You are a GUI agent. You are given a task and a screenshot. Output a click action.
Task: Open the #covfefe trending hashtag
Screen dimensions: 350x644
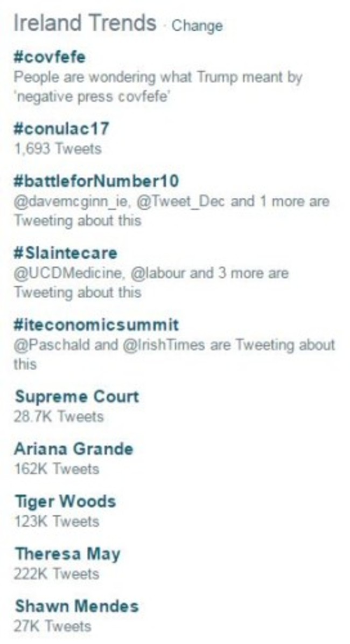coord(50,58)
